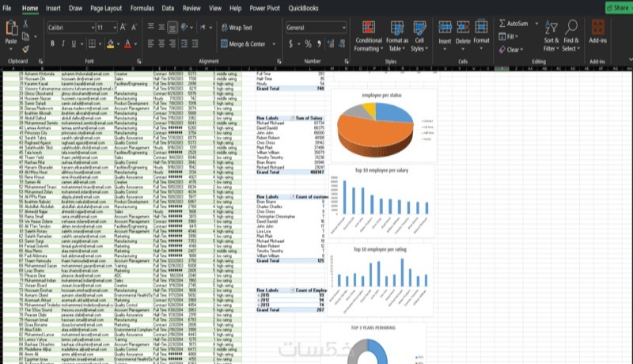The image size is (633, 364).
Task: Click the Cut scissors icon
Action: 25,24
